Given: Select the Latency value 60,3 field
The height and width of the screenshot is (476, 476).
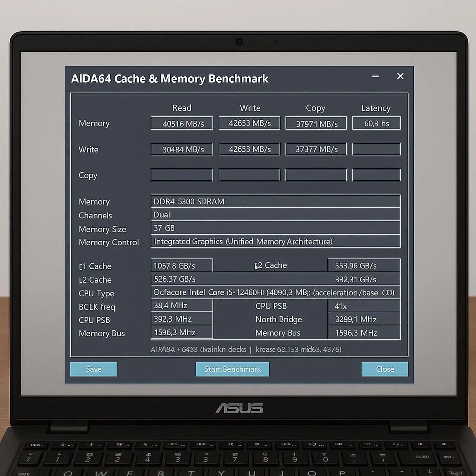Looking at the screenshot, I should 376,123.
